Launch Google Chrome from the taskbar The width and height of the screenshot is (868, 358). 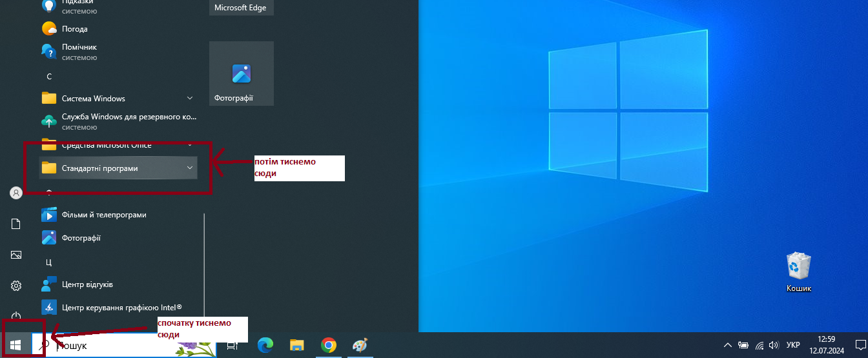[329, 345]
